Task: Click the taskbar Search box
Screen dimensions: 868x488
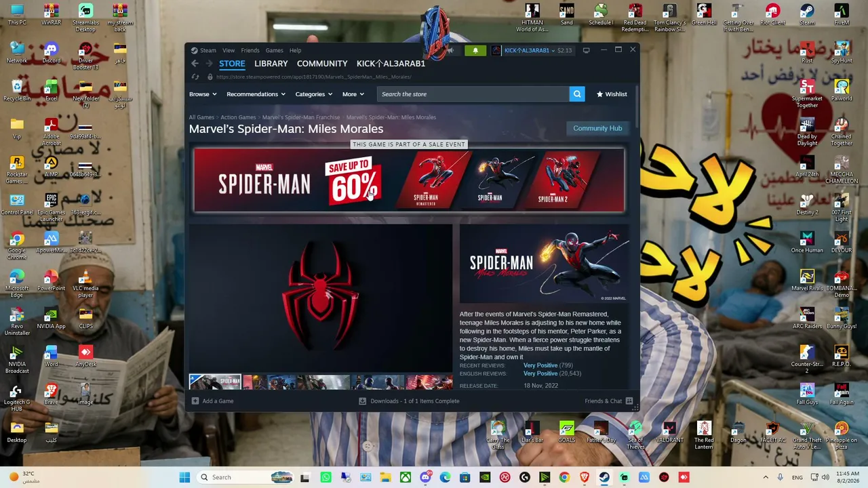Action: (246, 477)
